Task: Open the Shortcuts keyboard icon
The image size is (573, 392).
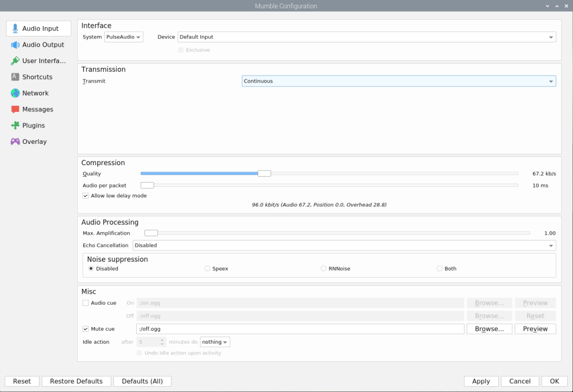Action: point(15,77)
